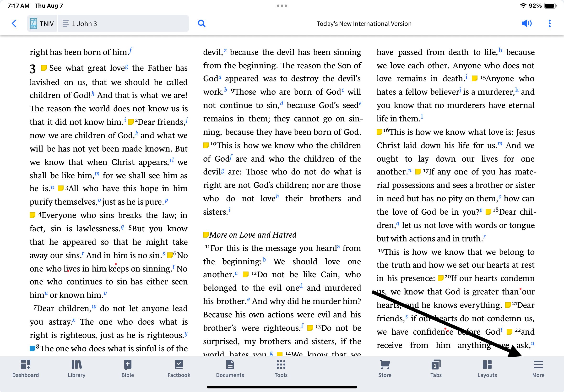
Task: Tap the note icon beside "More on Love and Hatred"
Action: click(x=206, y=234)
